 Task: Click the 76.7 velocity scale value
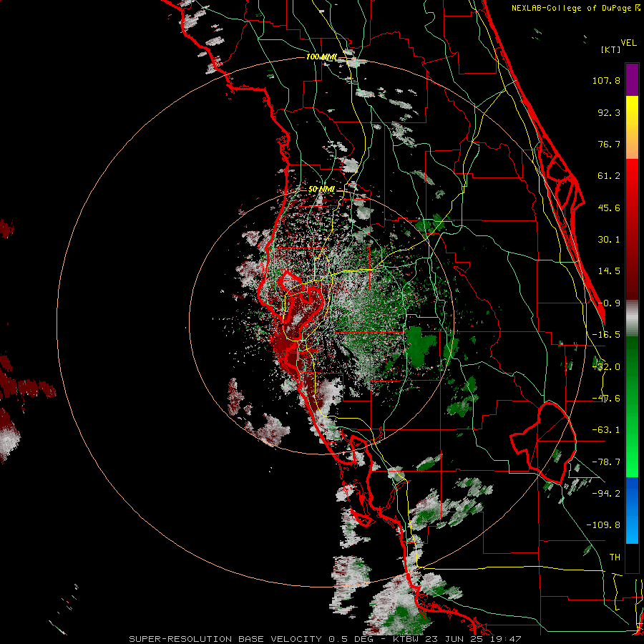point(609,144)
